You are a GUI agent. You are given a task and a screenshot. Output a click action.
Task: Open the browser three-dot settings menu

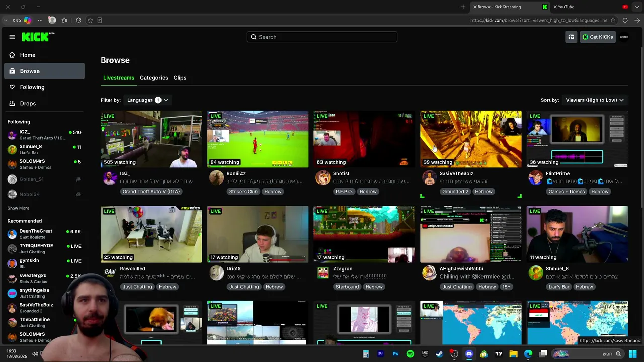[40, 20]
